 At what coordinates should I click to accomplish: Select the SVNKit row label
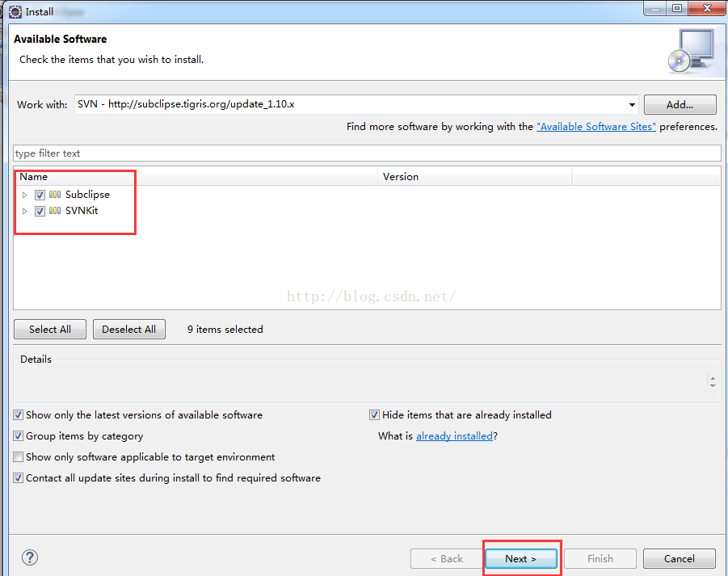82,211
